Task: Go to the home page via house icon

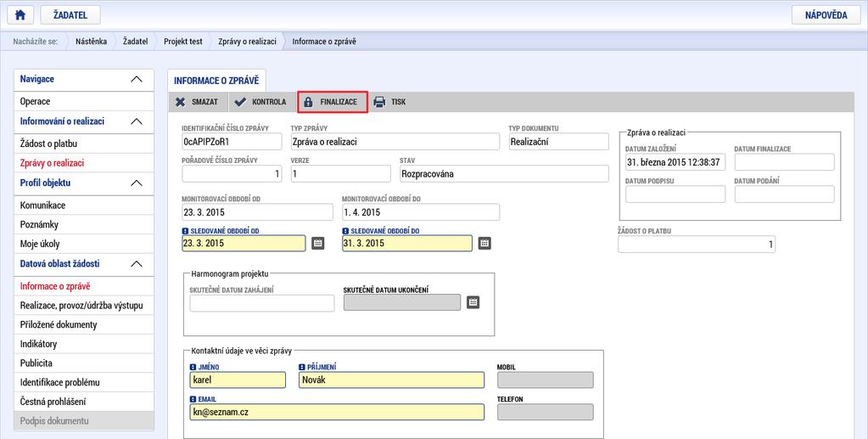Action: pos(20,15)
